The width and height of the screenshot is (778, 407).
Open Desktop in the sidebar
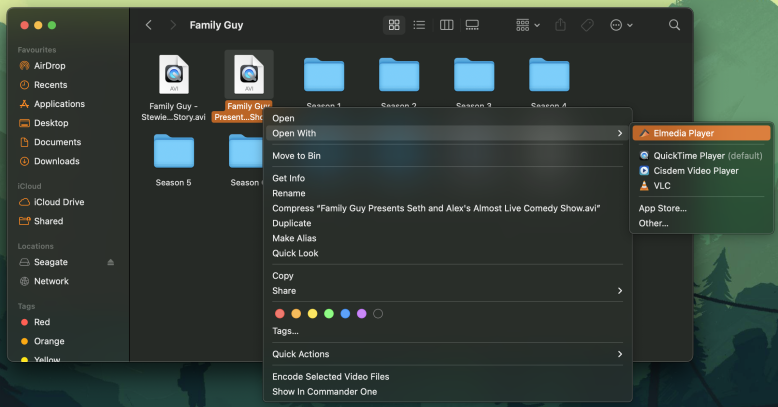click(x=51, y=123)
